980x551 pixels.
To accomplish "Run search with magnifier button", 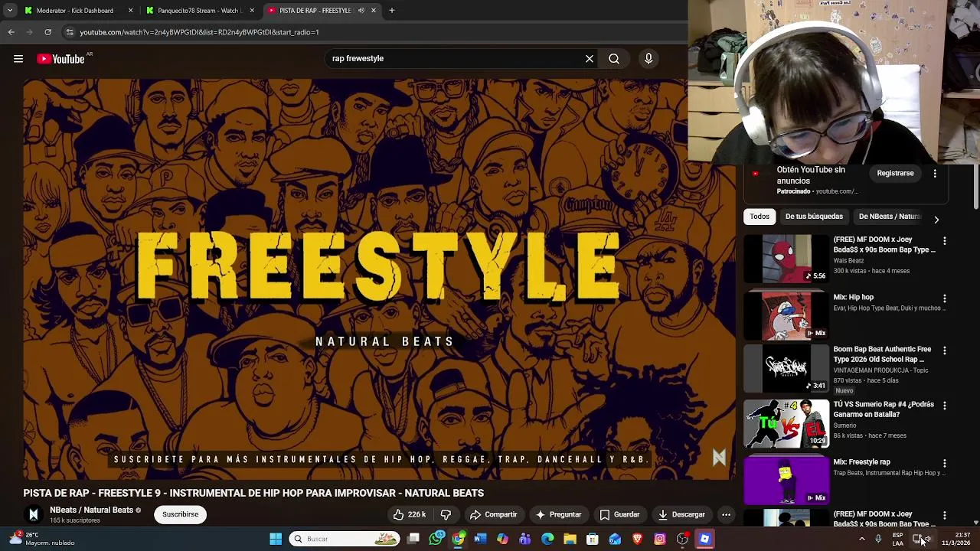I will click(614, 59).
